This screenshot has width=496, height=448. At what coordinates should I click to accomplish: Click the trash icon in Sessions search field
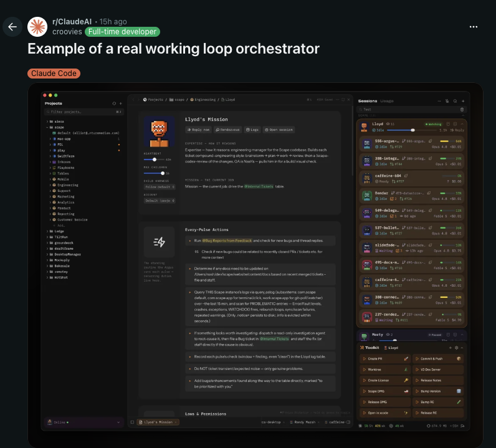point(462,110)
